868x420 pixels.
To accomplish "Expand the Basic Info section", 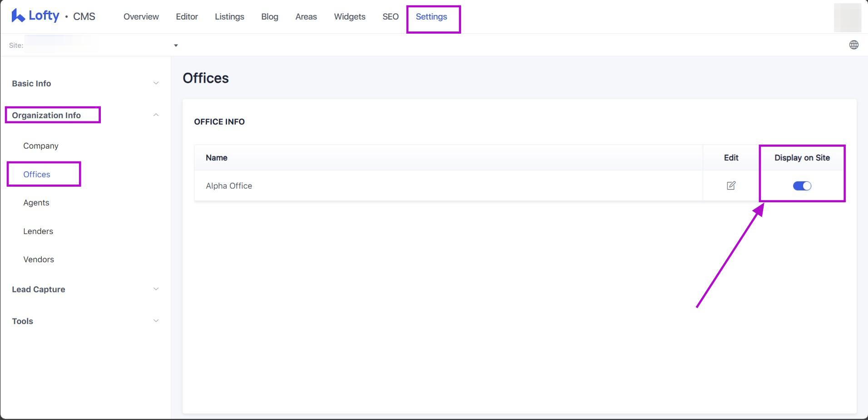I will pos(156,83).
